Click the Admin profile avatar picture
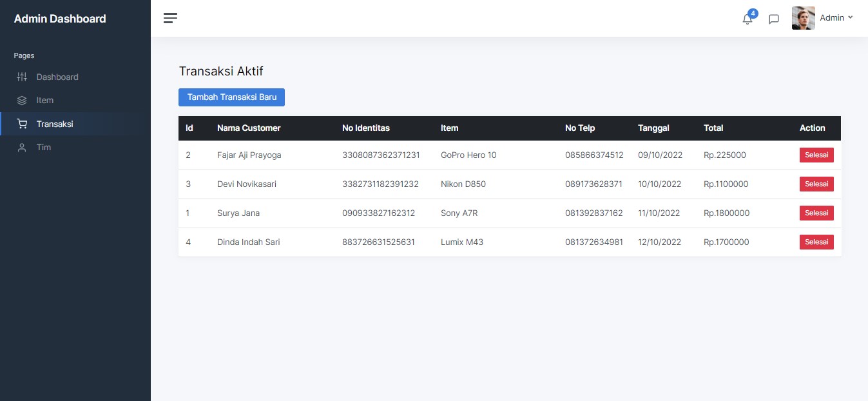The height and width of the screenshot is (401, 868). point(803,17)
